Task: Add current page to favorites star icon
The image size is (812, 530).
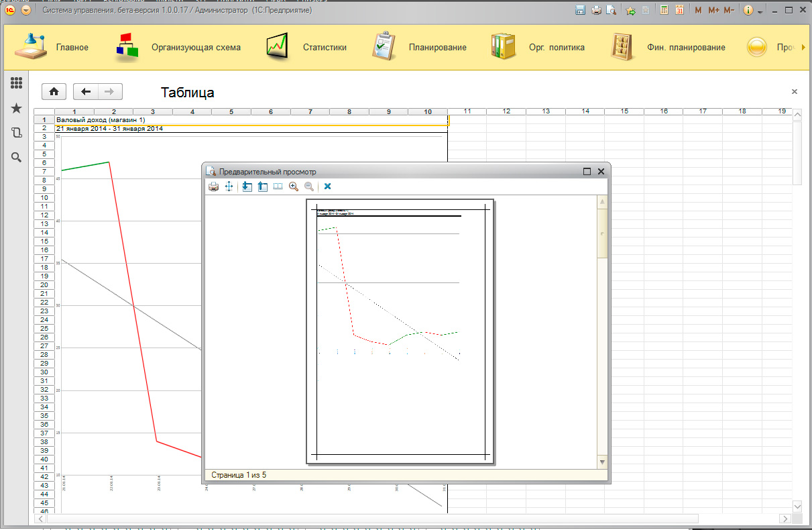Action: pos(630,11)
